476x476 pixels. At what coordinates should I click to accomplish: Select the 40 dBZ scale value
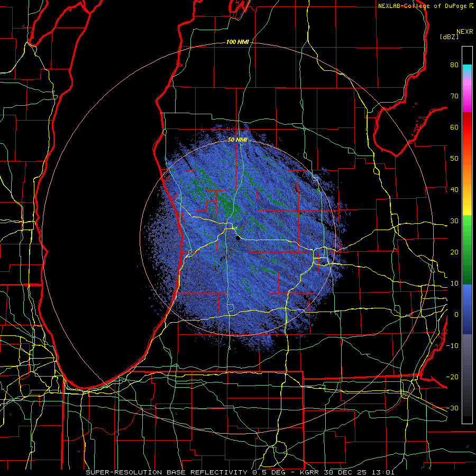click(454, 190)
